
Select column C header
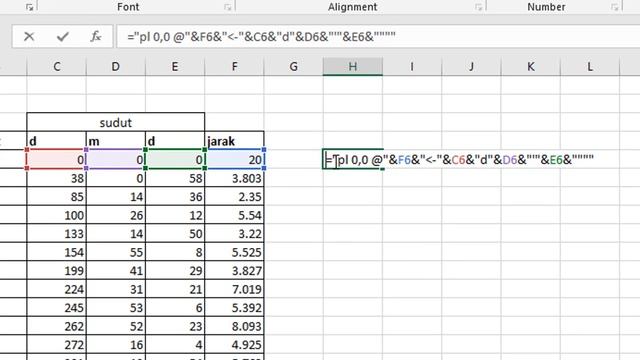57,67
